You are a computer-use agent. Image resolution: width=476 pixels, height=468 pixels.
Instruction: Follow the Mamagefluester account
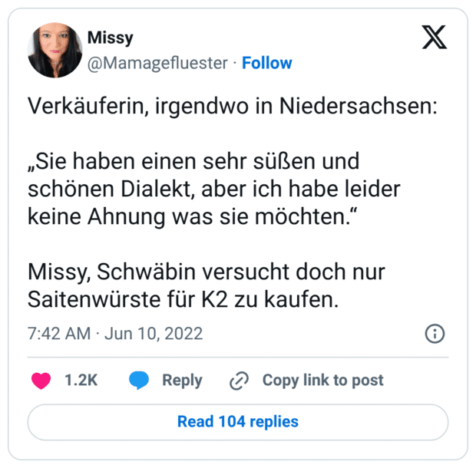(267, 63)
